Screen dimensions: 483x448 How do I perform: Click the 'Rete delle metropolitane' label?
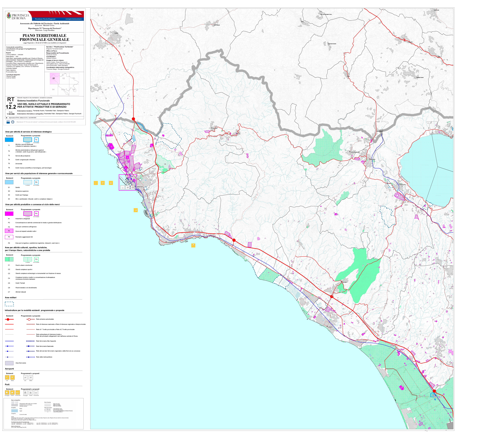point(44,357)
